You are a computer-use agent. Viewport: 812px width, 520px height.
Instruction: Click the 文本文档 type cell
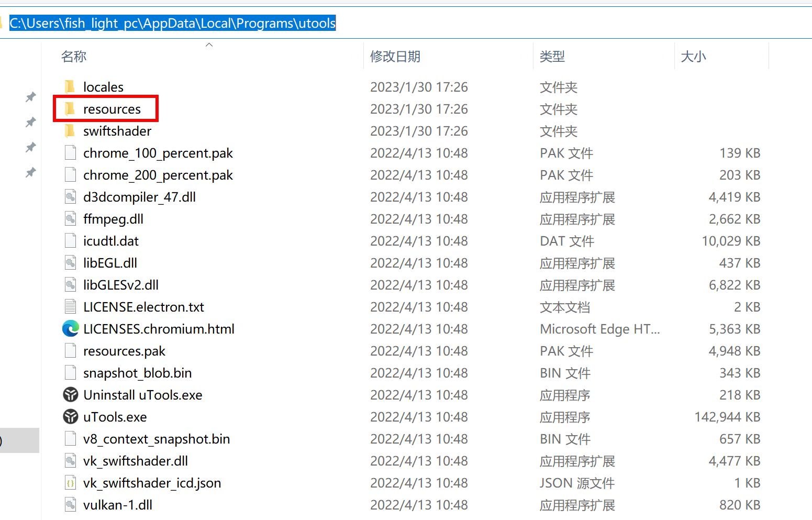(565, 307)
